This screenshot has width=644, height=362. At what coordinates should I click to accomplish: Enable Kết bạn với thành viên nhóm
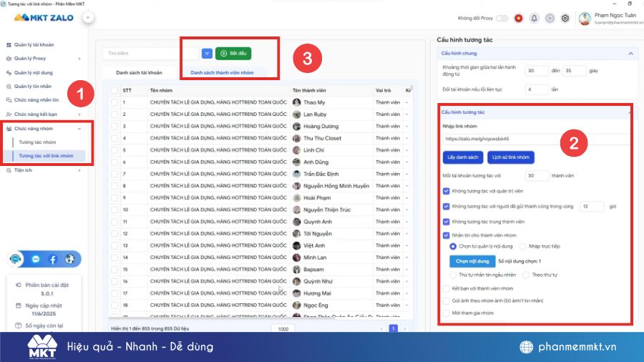(x=446, y=288)
